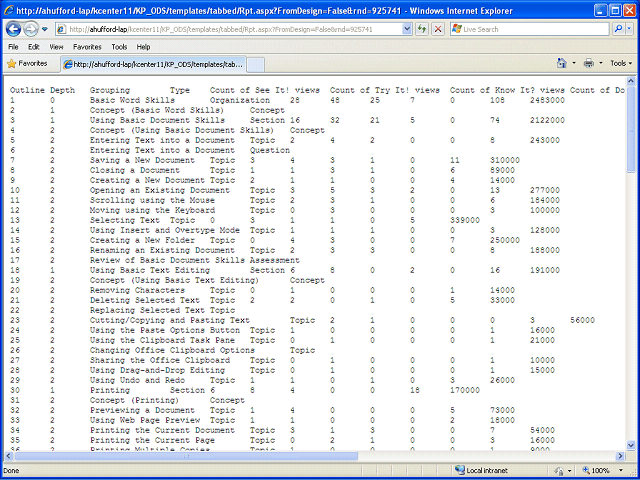The width and height of the screenshot is (640, 480).
Task: Click the page icon in address bar
Action: 62,29
